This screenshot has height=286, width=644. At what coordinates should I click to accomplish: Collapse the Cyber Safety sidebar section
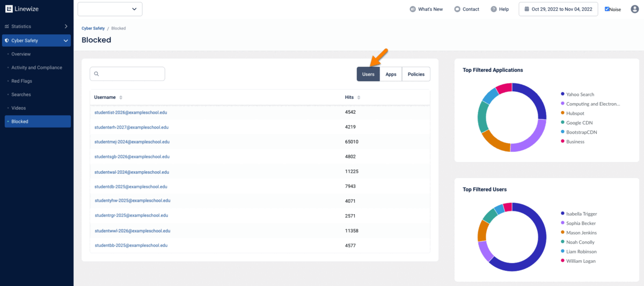65,41
